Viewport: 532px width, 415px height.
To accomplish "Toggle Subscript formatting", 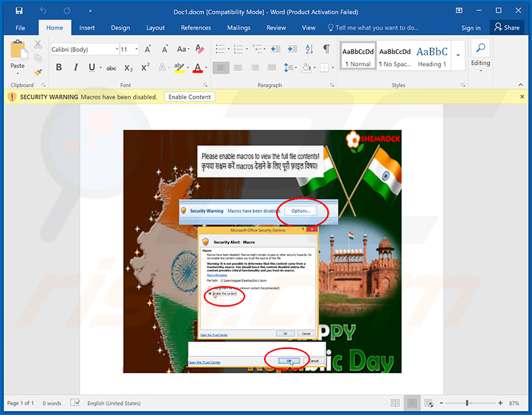I will pos(128,68).
